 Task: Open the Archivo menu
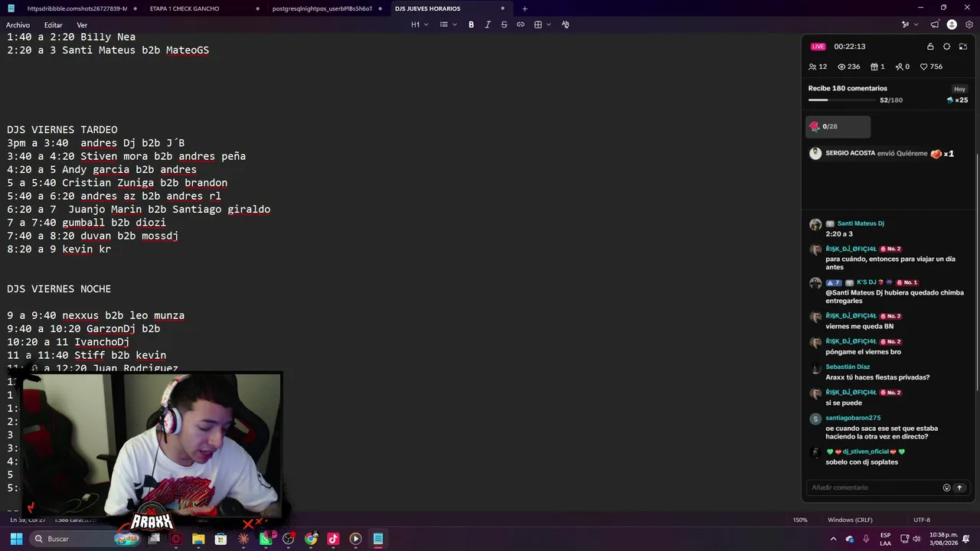coord(18,25)
